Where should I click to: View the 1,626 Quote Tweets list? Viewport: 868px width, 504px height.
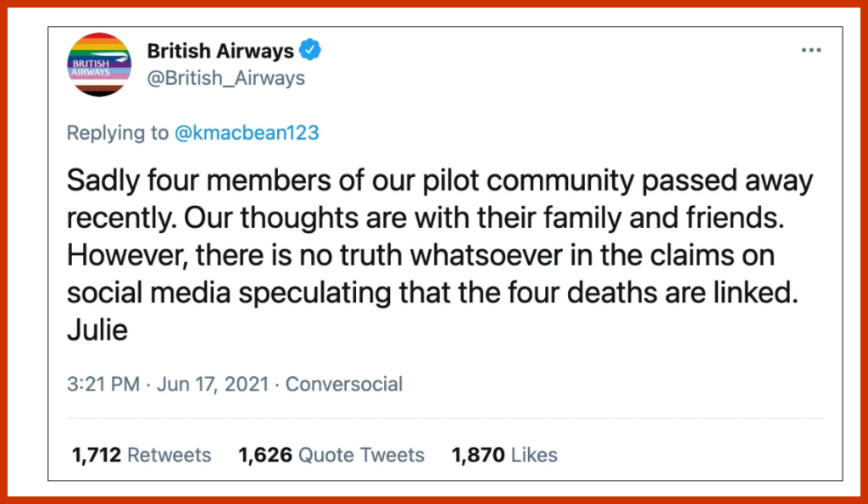[331, 455]
